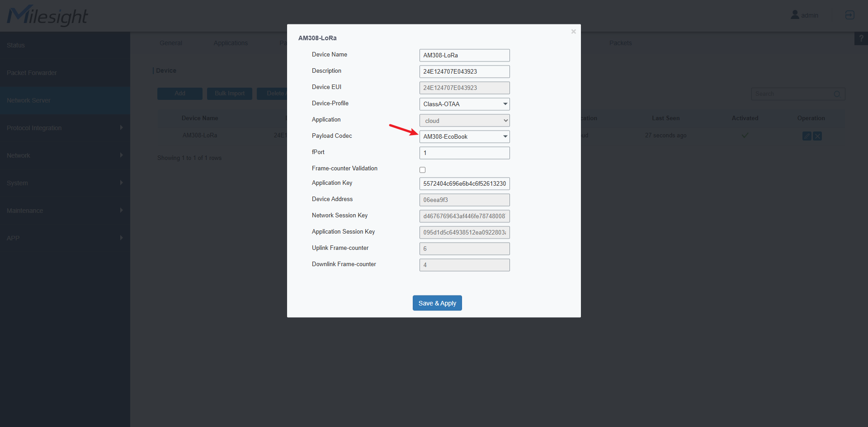Click the Application Session Key field
Image resolution: width=868 pixels, height=427 pixels.
point(464,232)
